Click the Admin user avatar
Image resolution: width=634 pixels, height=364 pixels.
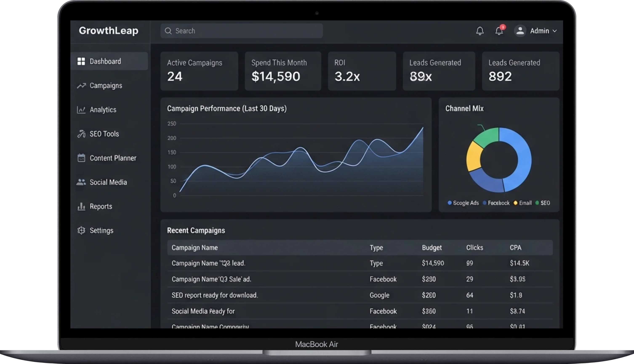[520, 31]
